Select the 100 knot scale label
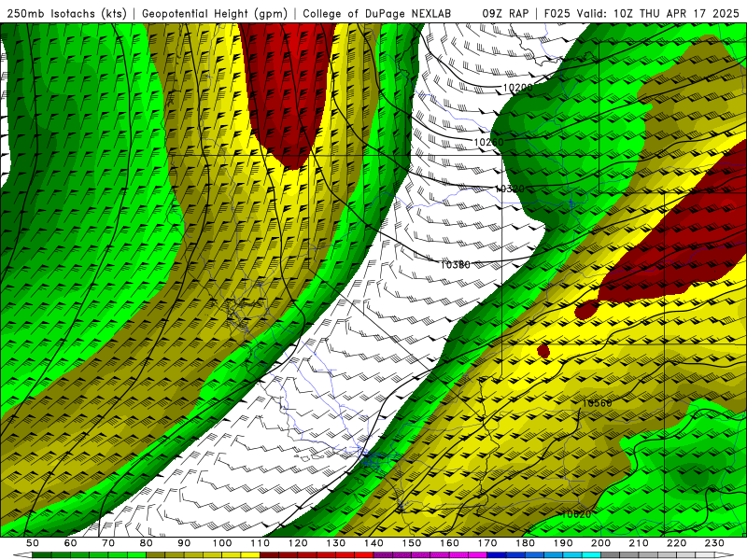This screenshot has height=560, width=747. coord(222,543)
